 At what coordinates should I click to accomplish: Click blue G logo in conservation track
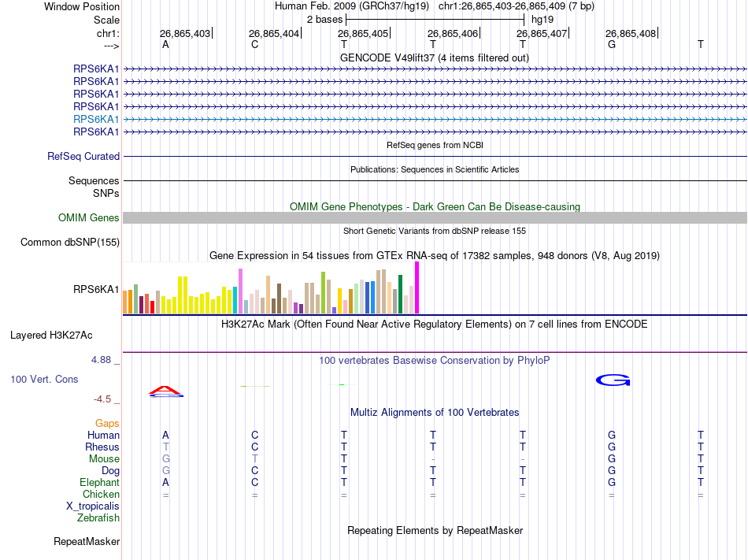click(613, 380)
